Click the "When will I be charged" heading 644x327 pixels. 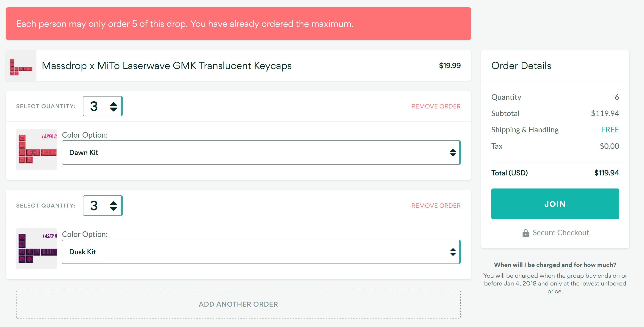pyautogui.click(x=555, y=265)
